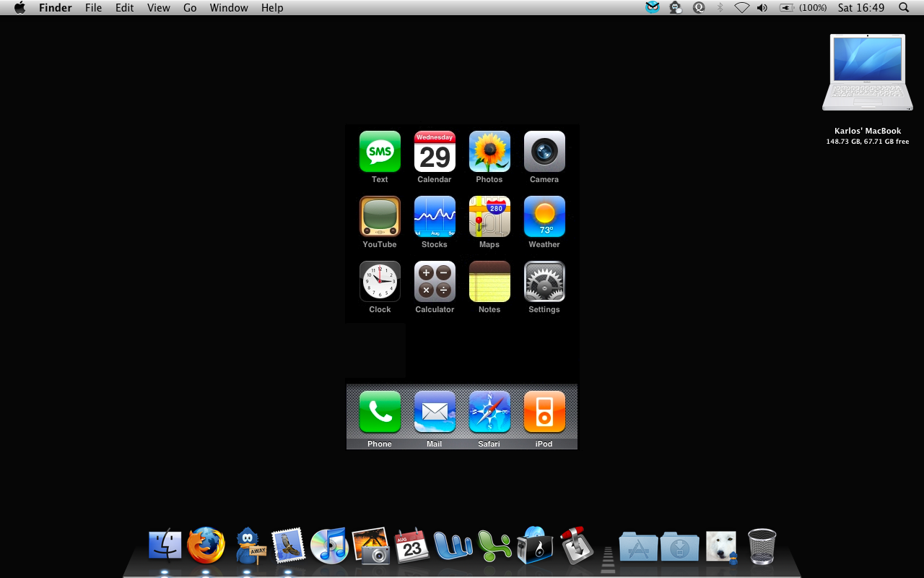924x578 pixels.
Task: Click the blue Mail envelope icon
Action: (435, 412)
